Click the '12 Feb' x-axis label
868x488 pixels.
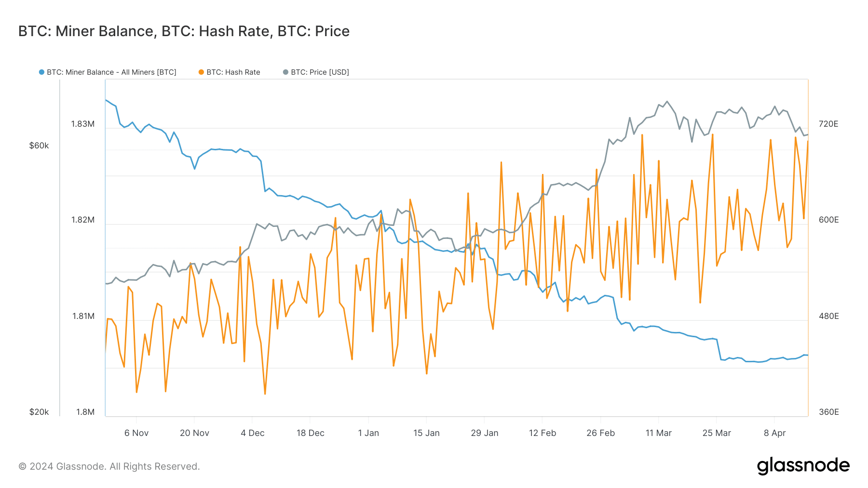pos(542,433)
